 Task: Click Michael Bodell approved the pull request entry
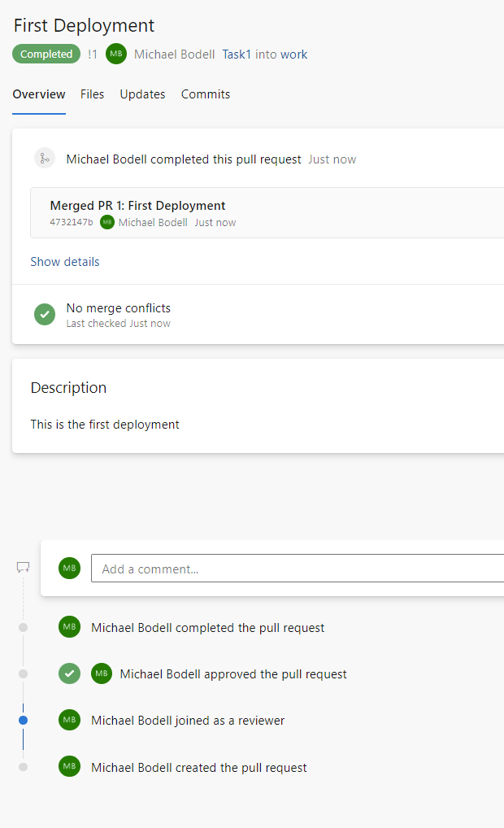233,674
